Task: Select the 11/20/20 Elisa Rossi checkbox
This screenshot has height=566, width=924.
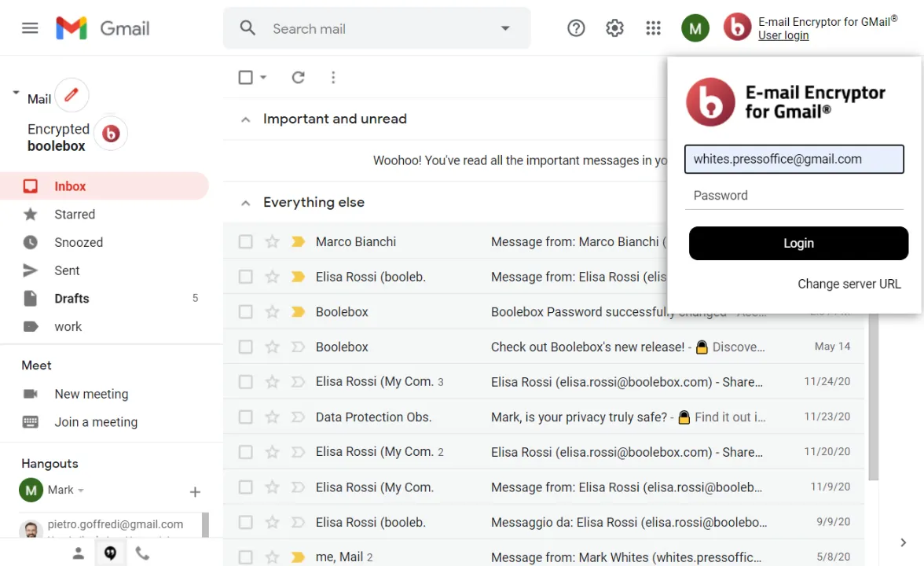Action: click(246, 451)
